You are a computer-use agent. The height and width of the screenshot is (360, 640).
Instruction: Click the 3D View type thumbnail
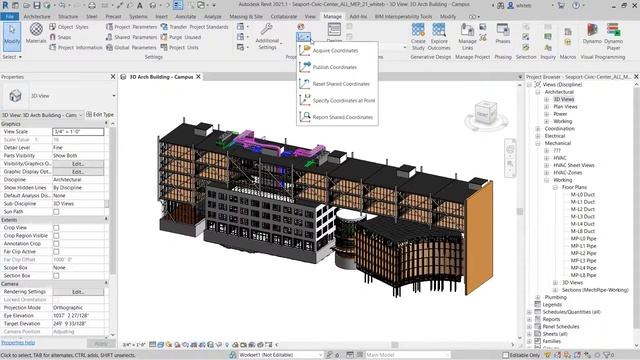coord(15,96)
